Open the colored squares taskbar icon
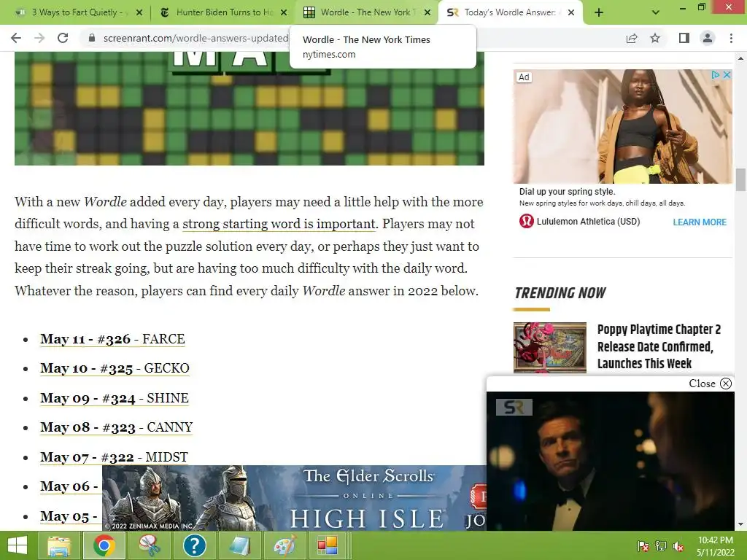The image size is (747, 560). click(328, 545)
